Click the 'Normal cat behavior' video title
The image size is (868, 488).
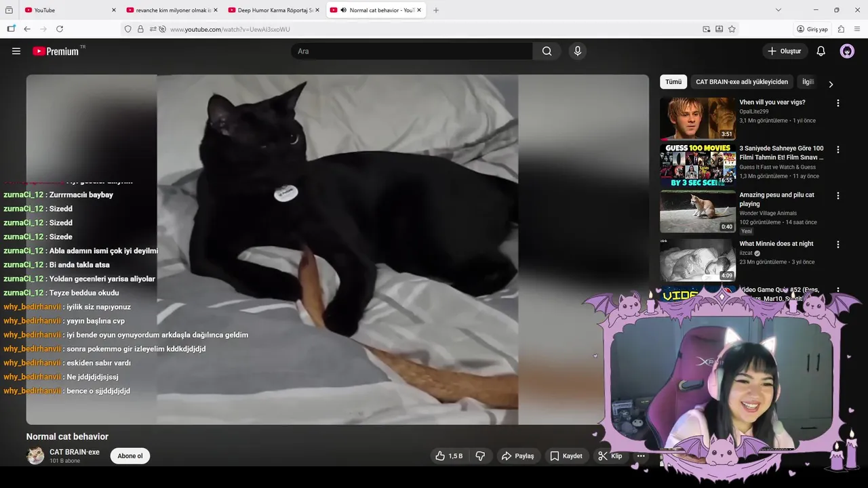(x=67, y=436)
